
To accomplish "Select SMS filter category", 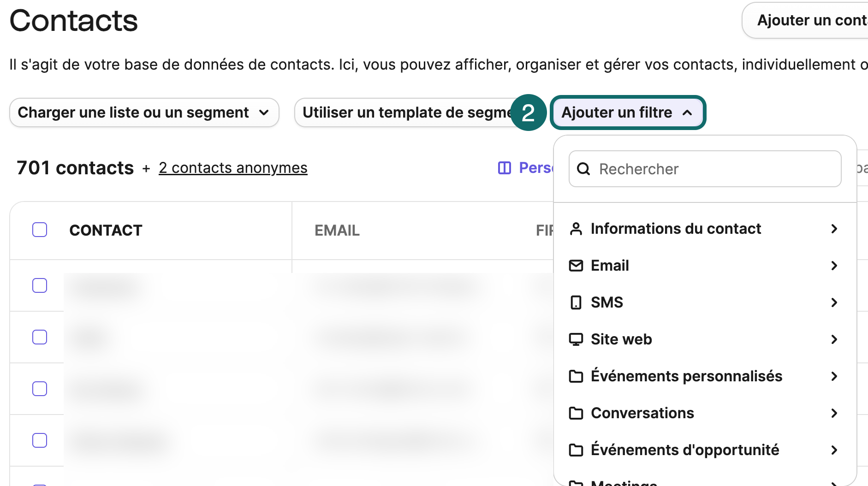I will pos(705,302).
